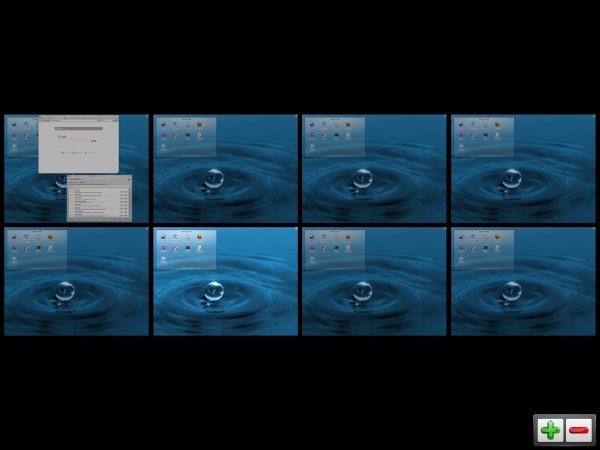
Task: Switch to the last desktop in top row
Action: pos(523,168)
